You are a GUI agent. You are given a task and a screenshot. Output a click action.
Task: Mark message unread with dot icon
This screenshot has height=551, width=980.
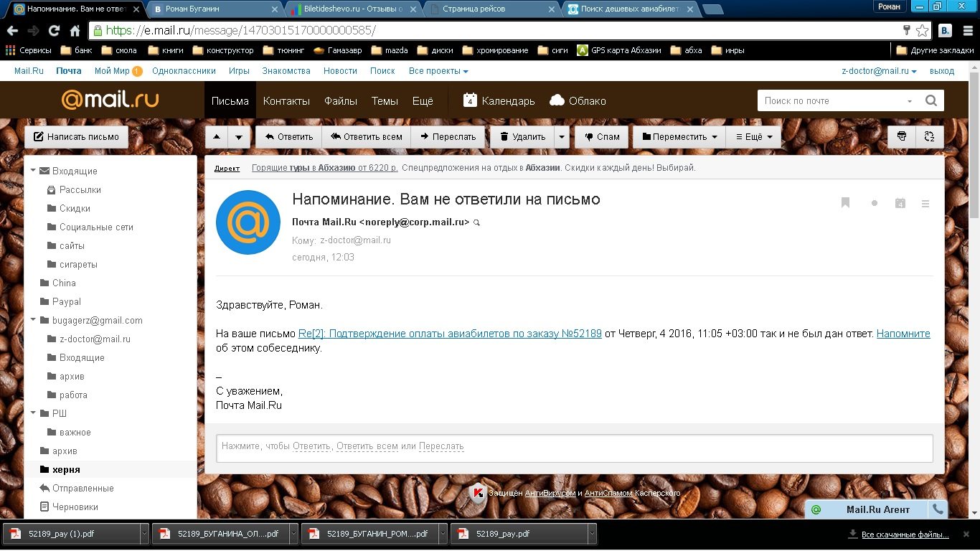(x=875, y=204)
